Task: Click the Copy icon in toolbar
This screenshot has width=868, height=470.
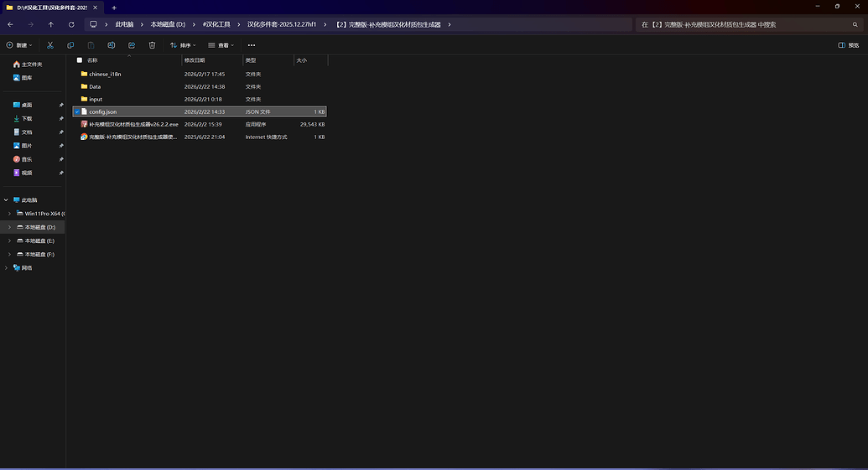Action: pos(70,45)
